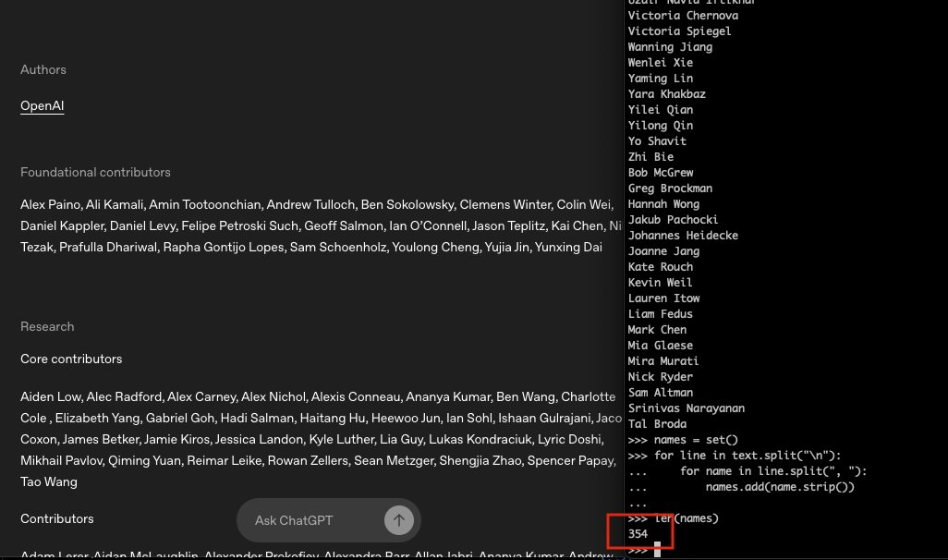The image size is (948, 560).
Task: Click 'Alec Radford' in core contributors
Action: point(124,397)
